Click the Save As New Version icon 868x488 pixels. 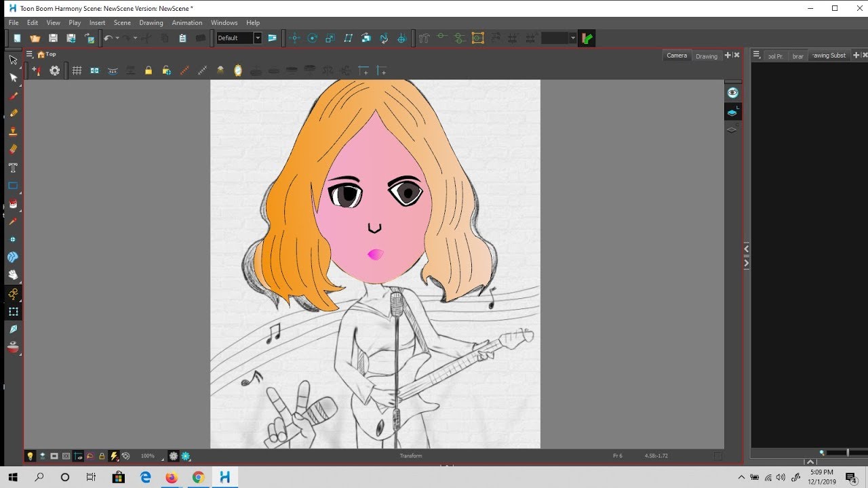click(71, 39)
